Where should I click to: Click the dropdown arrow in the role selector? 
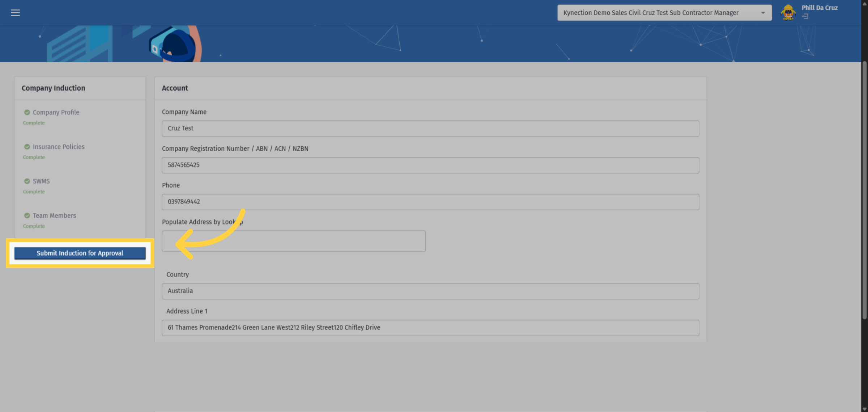(x=763, y=13)
